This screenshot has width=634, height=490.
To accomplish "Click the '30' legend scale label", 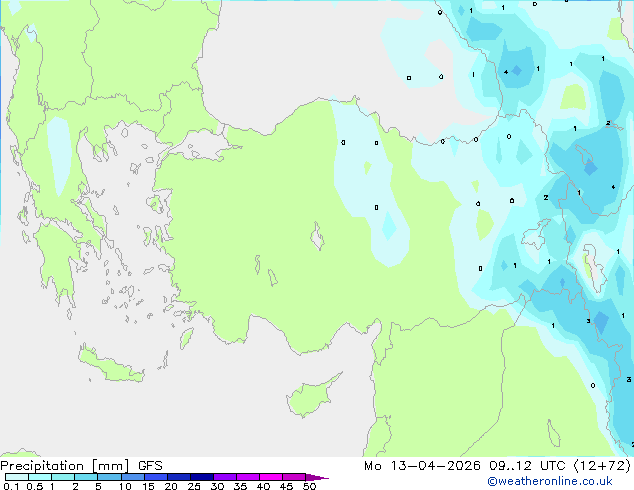I will [x=218, y=486].
